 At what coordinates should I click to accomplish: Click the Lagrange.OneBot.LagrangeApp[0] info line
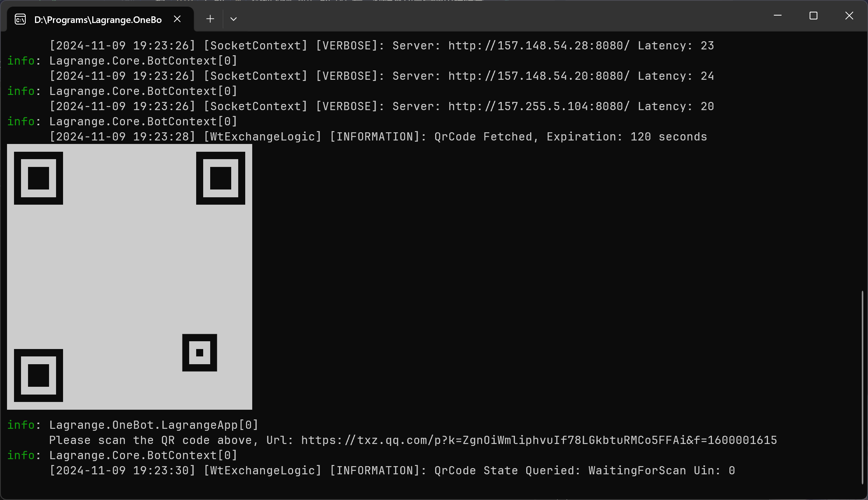pyautogui.click(x=154, y=425)
